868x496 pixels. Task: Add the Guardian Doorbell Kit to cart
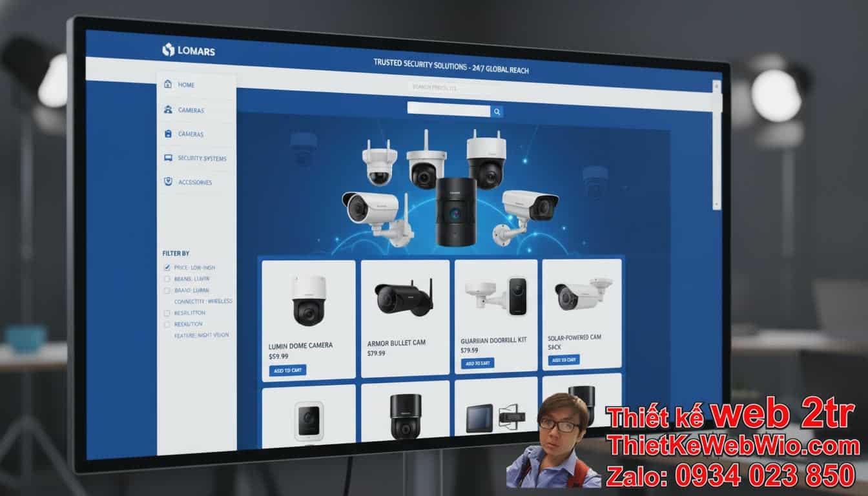[x=478, y=362]
